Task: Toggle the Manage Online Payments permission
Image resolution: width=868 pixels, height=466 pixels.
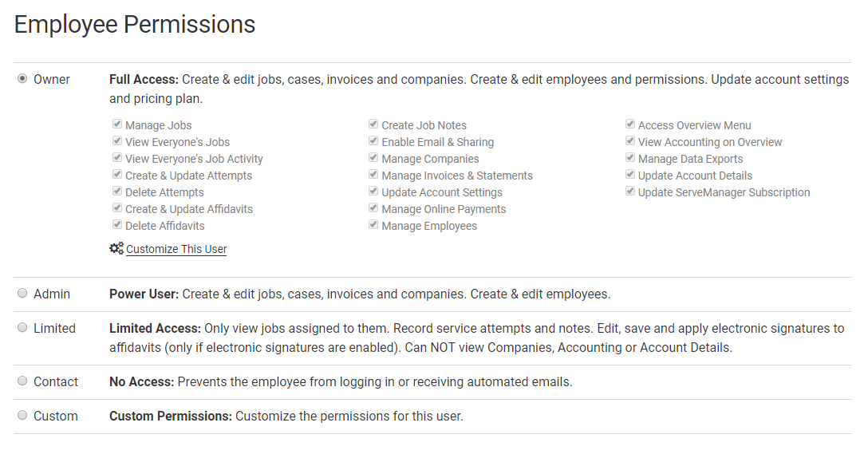Action: click(x=373, y=207)
